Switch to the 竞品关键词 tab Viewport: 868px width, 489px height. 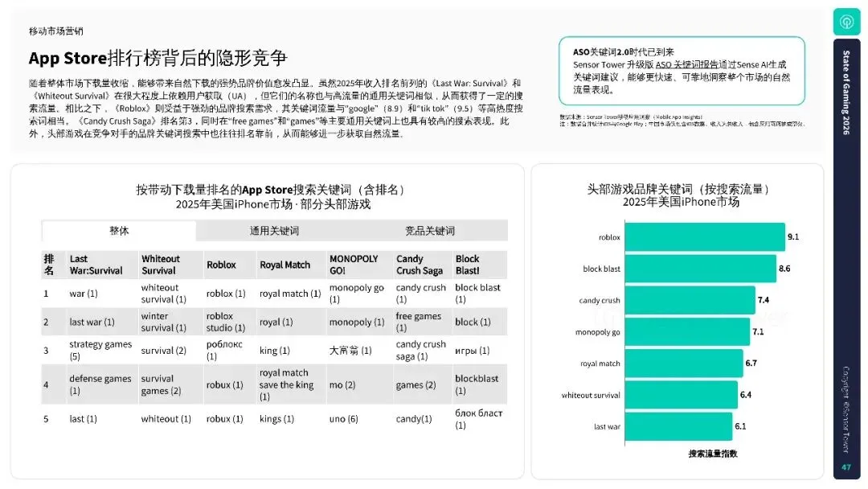pyautogui.click(x=429, y=230)
